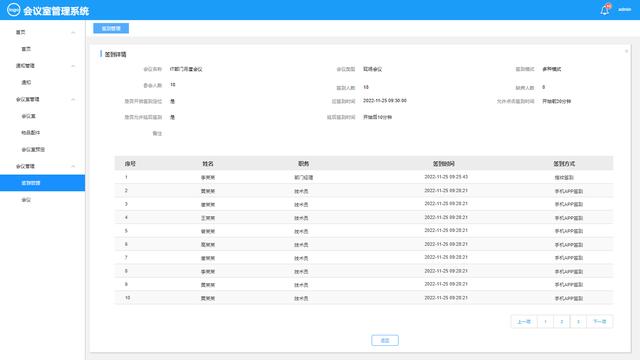Click the 2022-11-25 09:30:00 detail value

click(x=385, y=100)
